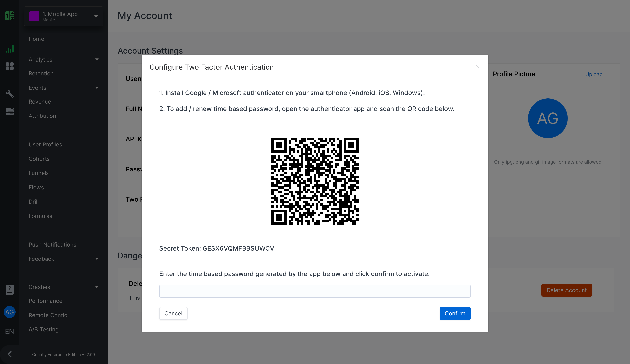Expand the Crashes menu arrow
The height and width of the screenshot is (364, 630).
(97, 287)
